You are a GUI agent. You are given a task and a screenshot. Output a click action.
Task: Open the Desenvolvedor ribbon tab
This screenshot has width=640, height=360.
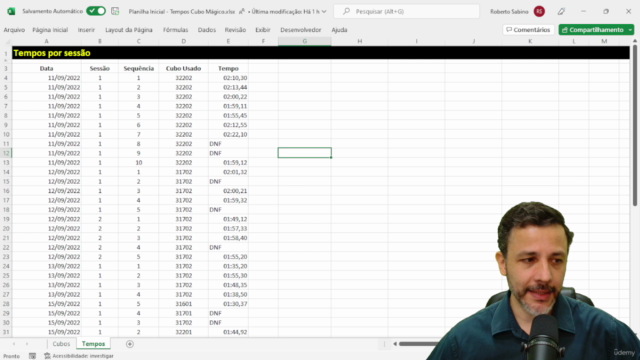(301, 30)
